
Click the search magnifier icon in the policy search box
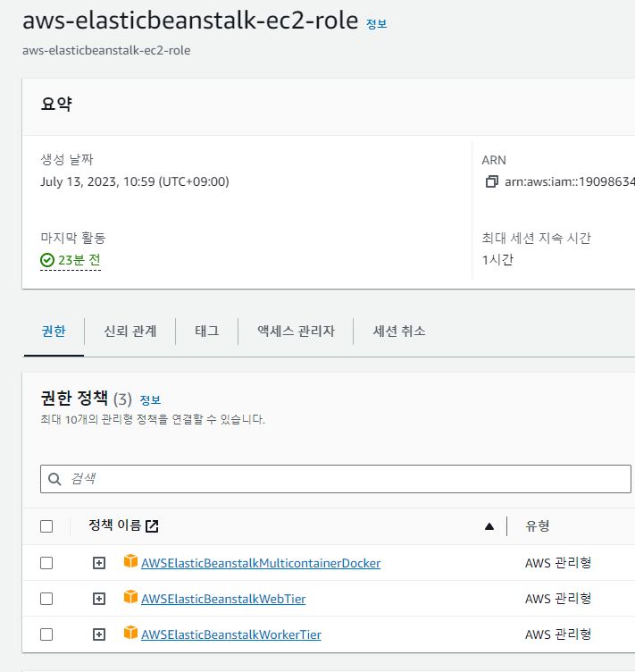click(54, 479)
